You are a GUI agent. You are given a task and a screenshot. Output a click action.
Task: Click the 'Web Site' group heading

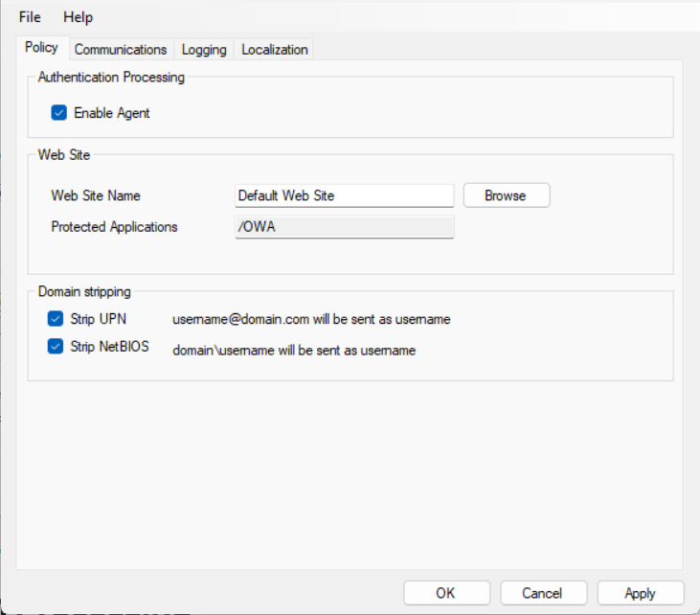click(64, 155)
